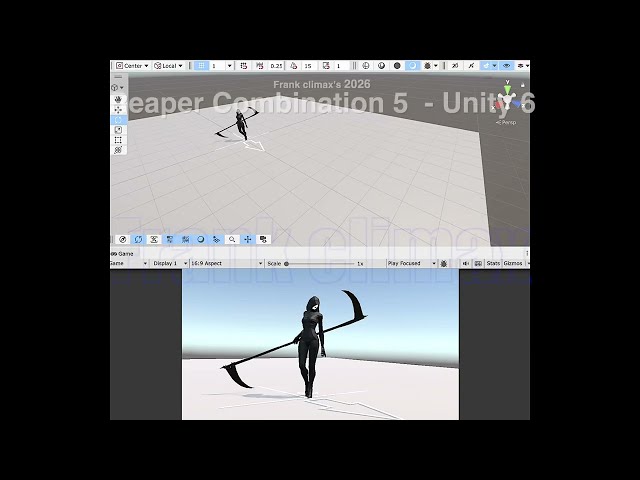The width and height of the screenshot is (640, 480).
Task: Select highlighted Shaded draw mode icon
Action: pyautogui.click(x=413, y=66)
